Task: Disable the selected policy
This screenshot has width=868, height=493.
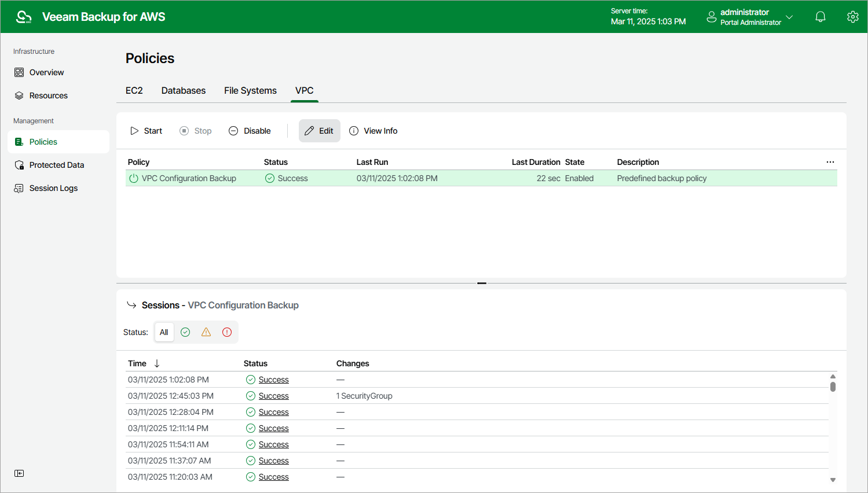Action: coord(250,131)
